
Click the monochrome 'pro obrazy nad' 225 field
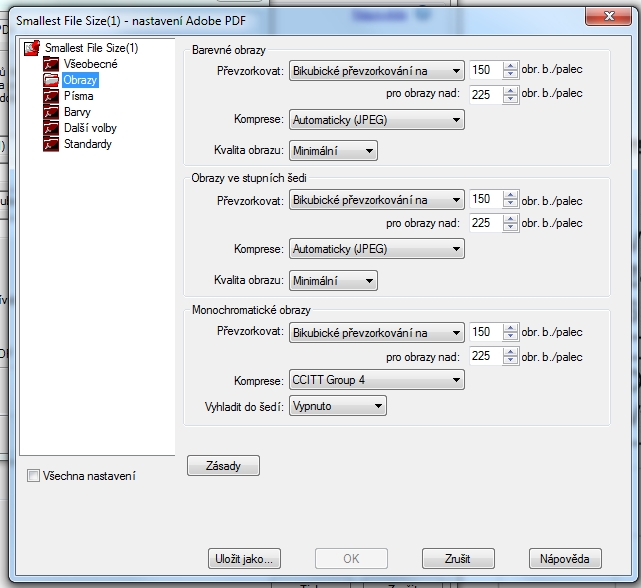point(484,356)
